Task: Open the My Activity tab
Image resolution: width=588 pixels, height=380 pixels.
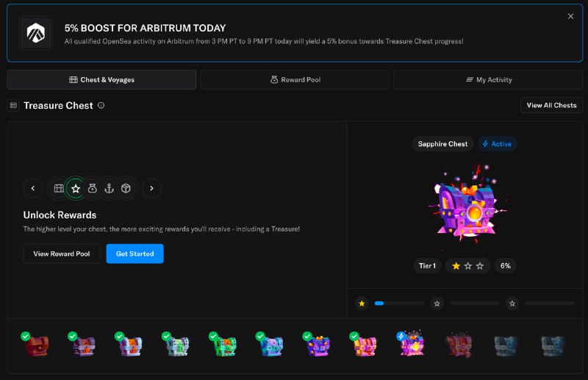Action: [488, 79]
